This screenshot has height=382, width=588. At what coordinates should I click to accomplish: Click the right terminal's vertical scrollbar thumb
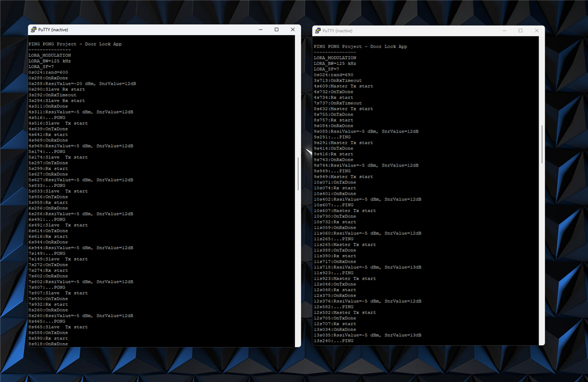542,144
